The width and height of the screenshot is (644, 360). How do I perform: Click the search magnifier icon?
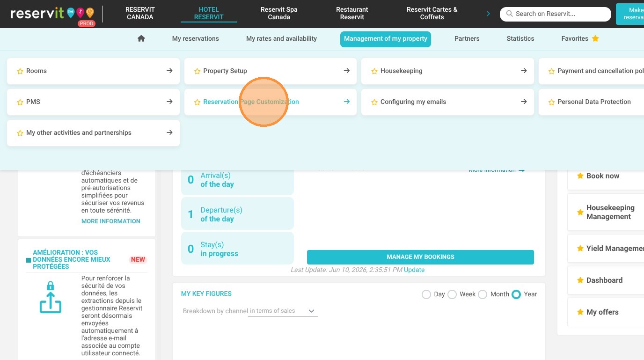click(510, 14)
